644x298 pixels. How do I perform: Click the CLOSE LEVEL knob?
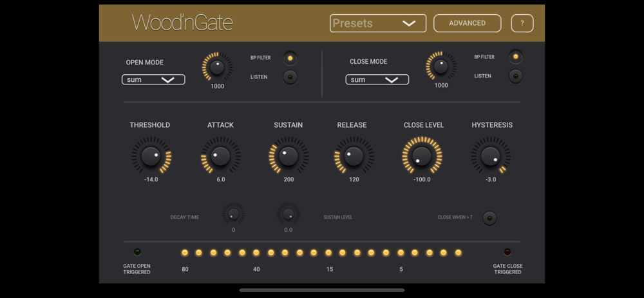422,156
